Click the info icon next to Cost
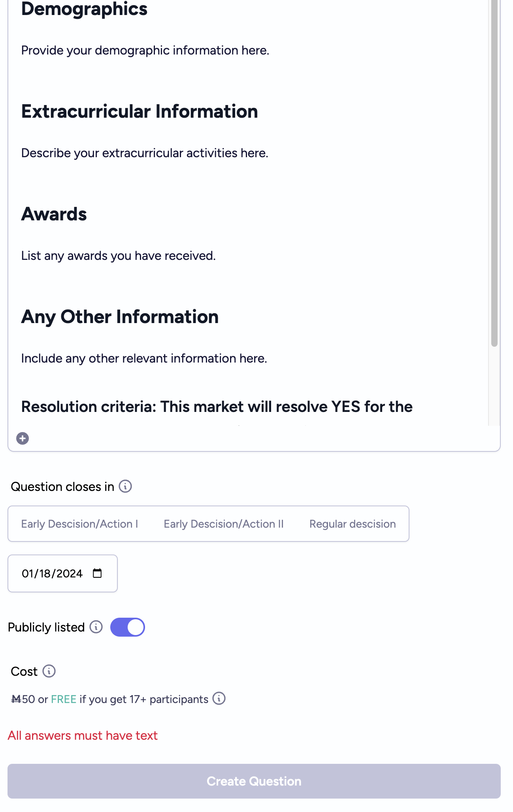 point(49,671)
